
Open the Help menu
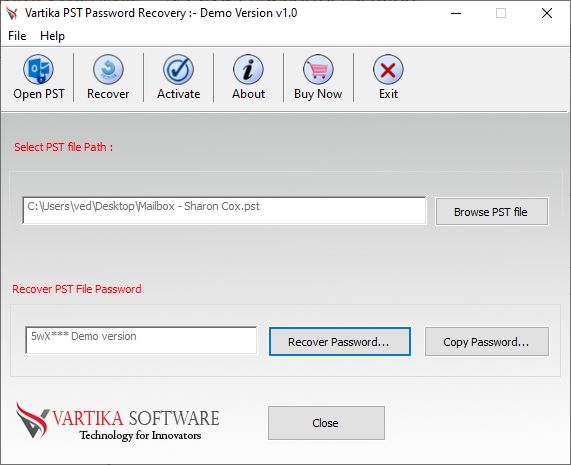[52, 36]
